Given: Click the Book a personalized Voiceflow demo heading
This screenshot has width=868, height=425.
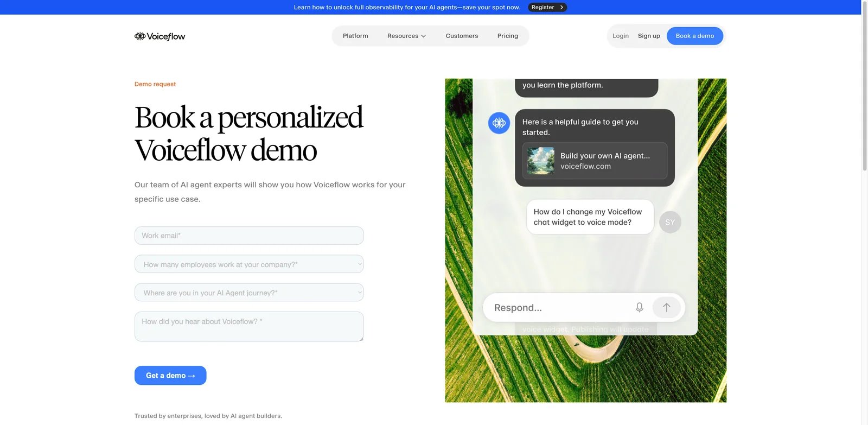Looking at the screenshot, I should pyautogui.click(x=249, y=134).
